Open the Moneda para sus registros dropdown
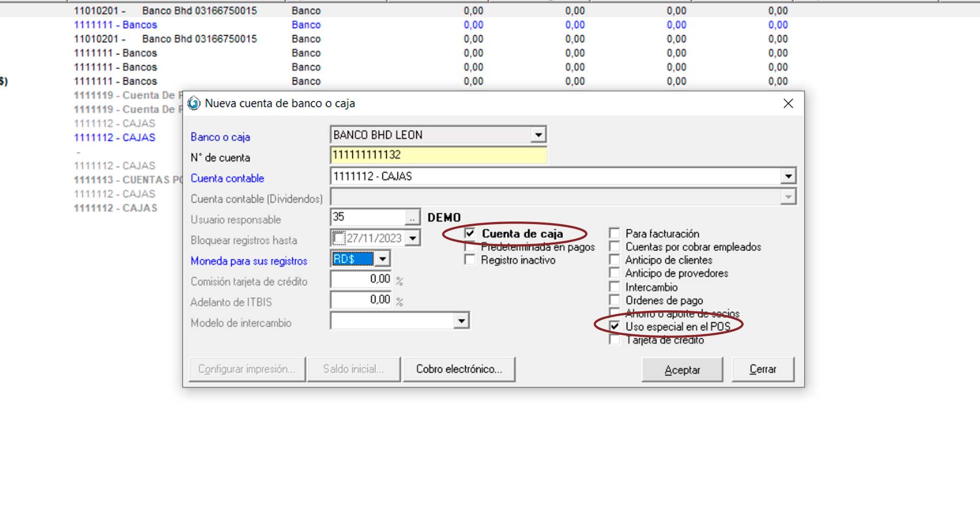This screenshot has height=514, width=980. click(x=382, y=259)
